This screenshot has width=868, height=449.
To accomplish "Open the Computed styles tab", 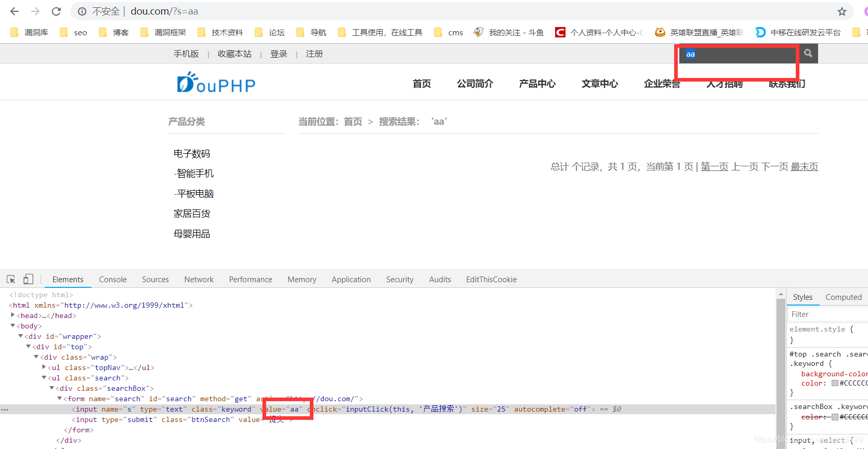I will (844, 297).
